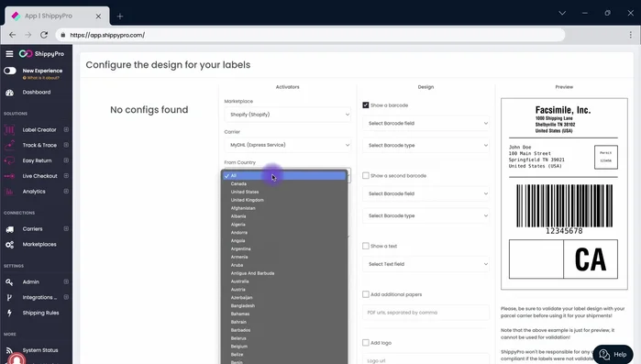Click the Analytics icon
641x364 pixels.
tap(9, 192)
